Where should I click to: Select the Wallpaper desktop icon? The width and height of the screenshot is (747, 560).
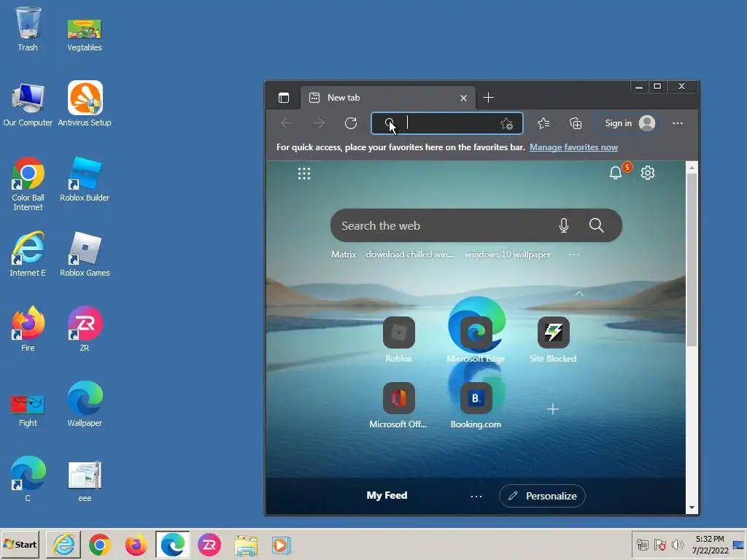pyautogui.click(x=85, y=404)
